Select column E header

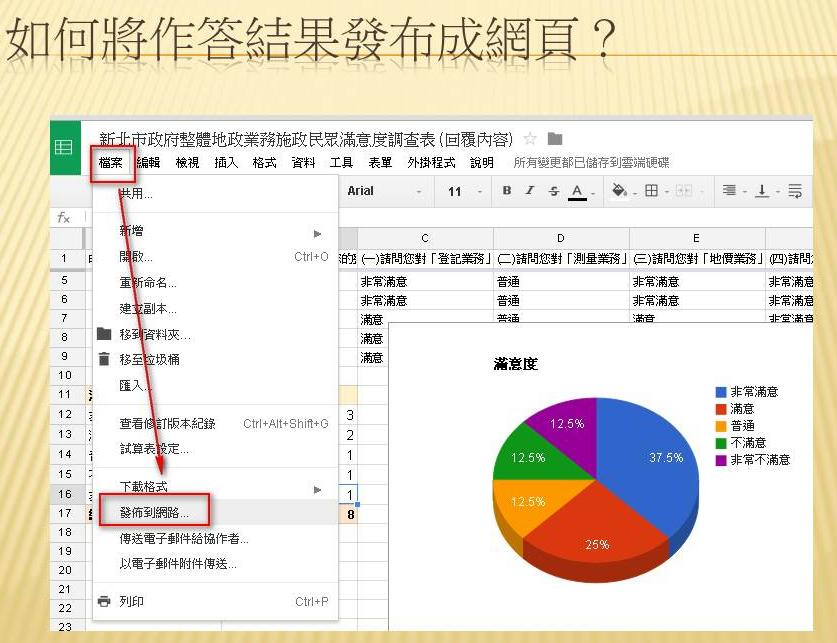coord(697,238)
